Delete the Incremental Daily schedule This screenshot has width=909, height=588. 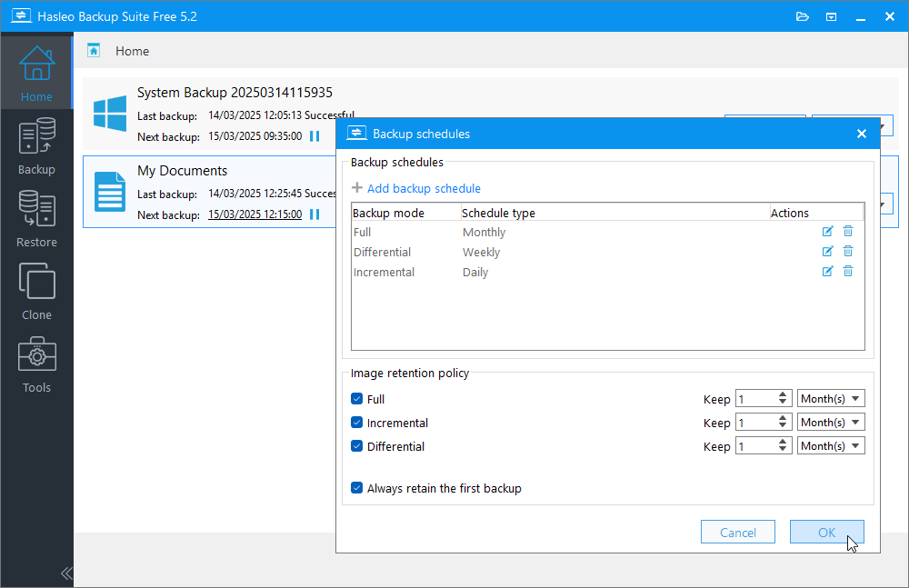(x=847, y=271)
